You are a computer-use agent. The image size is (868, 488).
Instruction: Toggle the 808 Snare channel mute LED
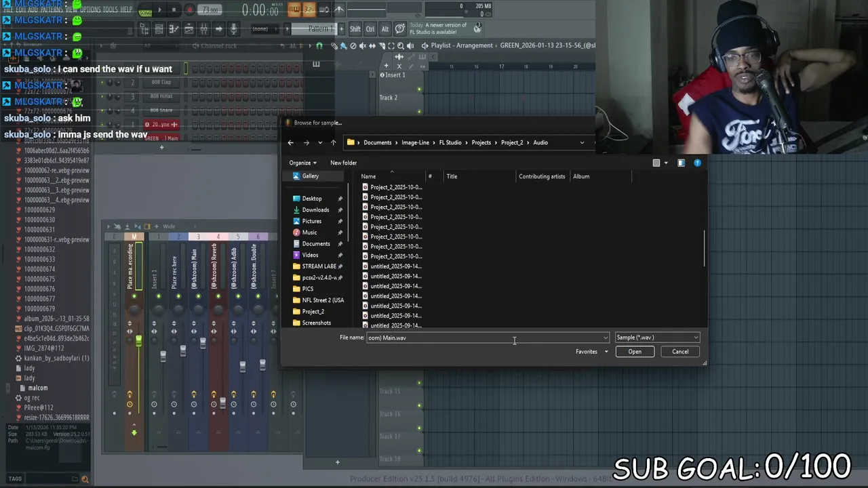(102, 110)
